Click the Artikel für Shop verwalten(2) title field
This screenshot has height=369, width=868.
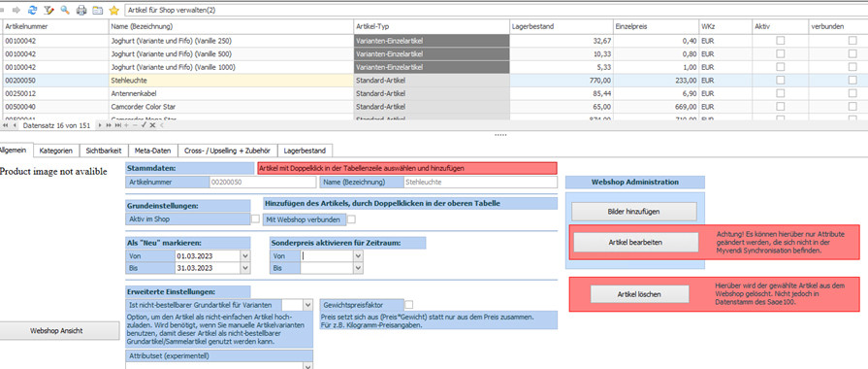496,10
